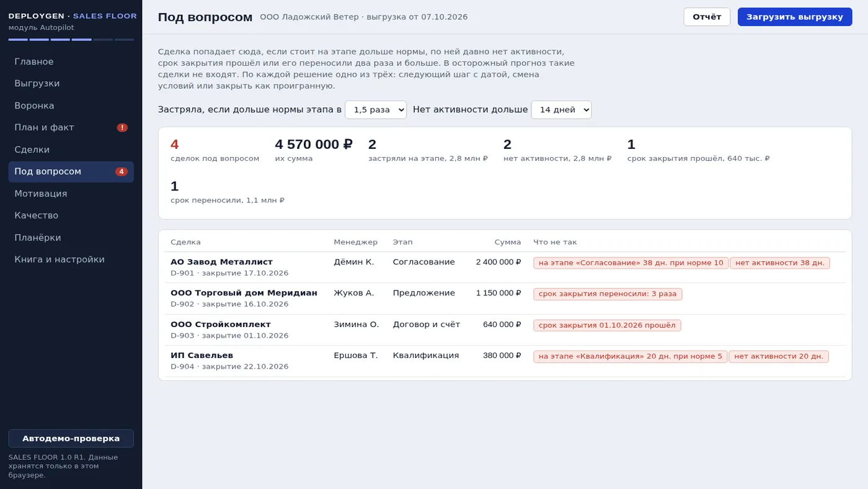The height and width of the screenshot is (489, 868).
Task: Click manager name «Зимина О.»
Action: click(x=356, y=325)
